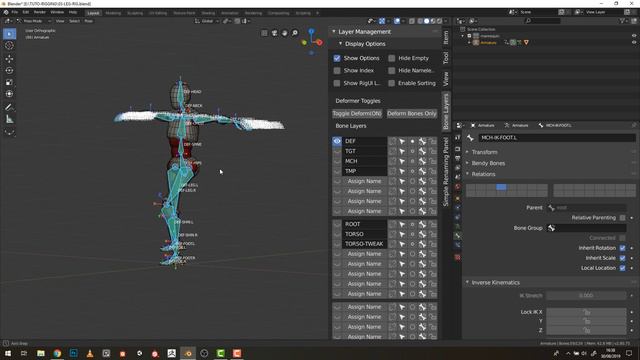Click the Blender logo icon in the menu bar
Viewport: 640px width, 360px height.
click(x=6, y=12)
